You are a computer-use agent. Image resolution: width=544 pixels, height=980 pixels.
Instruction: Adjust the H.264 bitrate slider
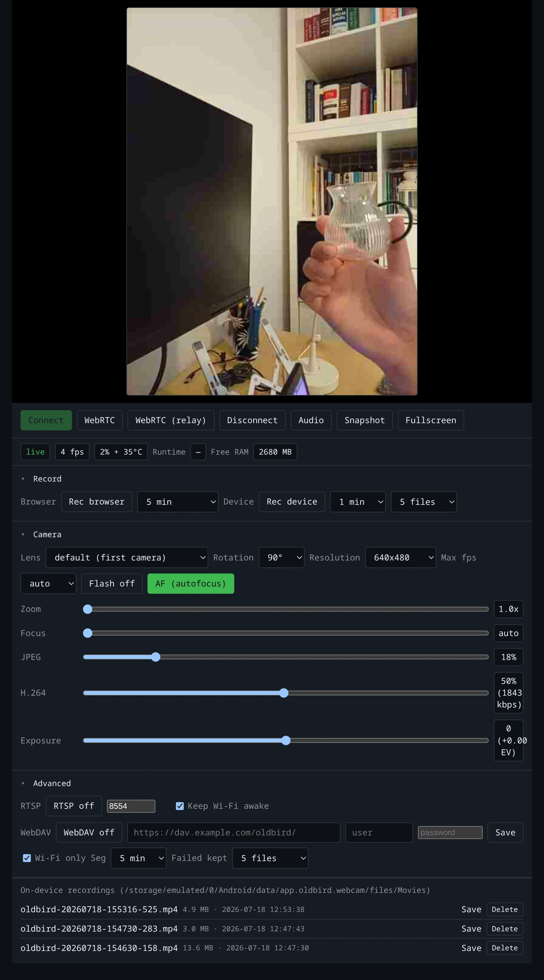coord(286,693)
